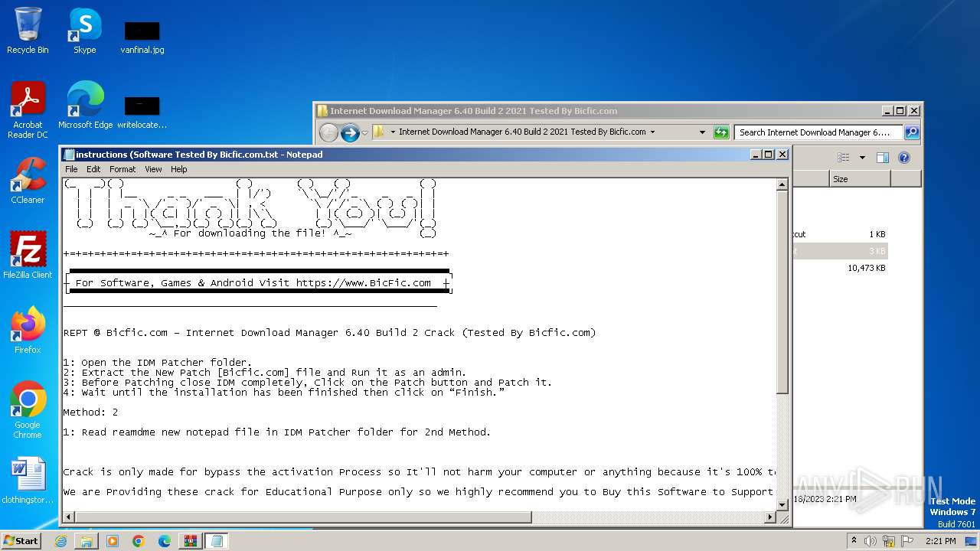
Task: Select the Skype desktop shortcut
Action: click(x=85, y=31)
